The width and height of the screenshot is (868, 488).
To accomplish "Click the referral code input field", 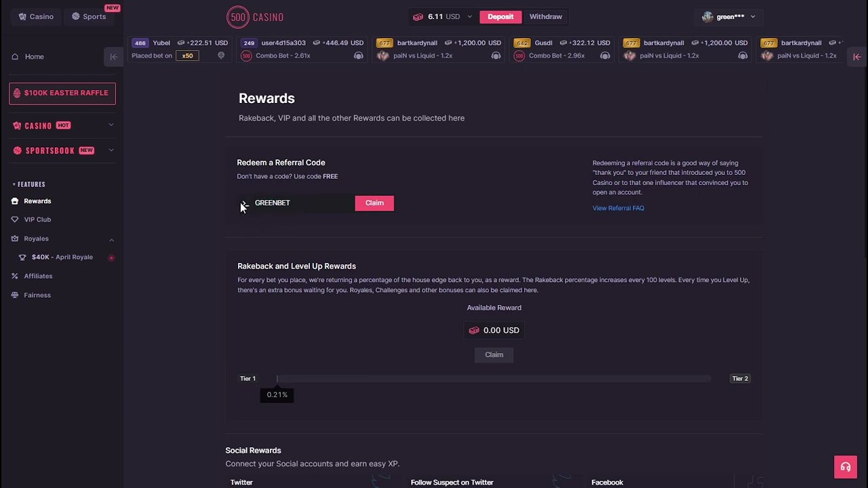I will pos(296,203).
